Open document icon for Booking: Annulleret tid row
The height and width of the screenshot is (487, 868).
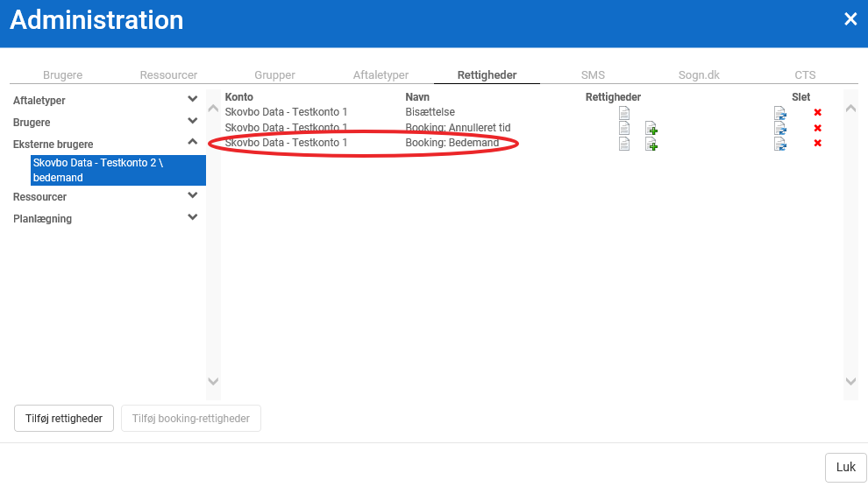624,128
